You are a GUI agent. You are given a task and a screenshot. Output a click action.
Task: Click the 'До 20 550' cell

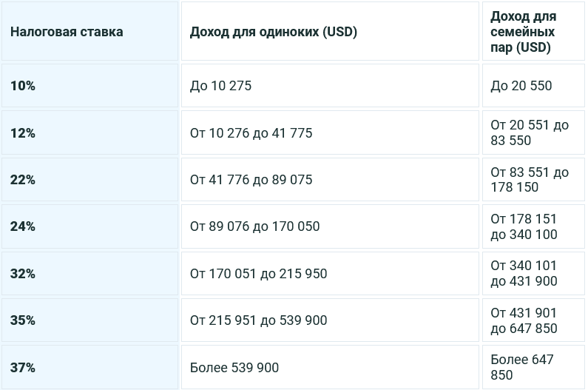[x=521, y=86]
